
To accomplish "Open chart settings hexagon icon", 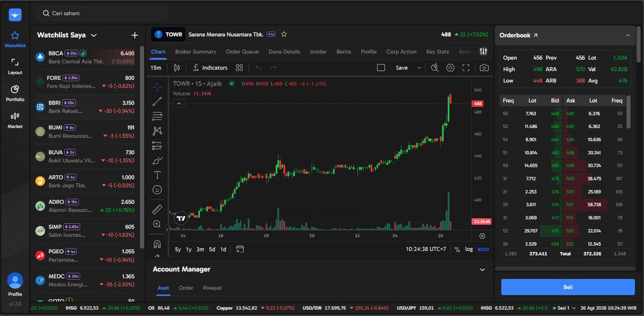I will (451, 68).
